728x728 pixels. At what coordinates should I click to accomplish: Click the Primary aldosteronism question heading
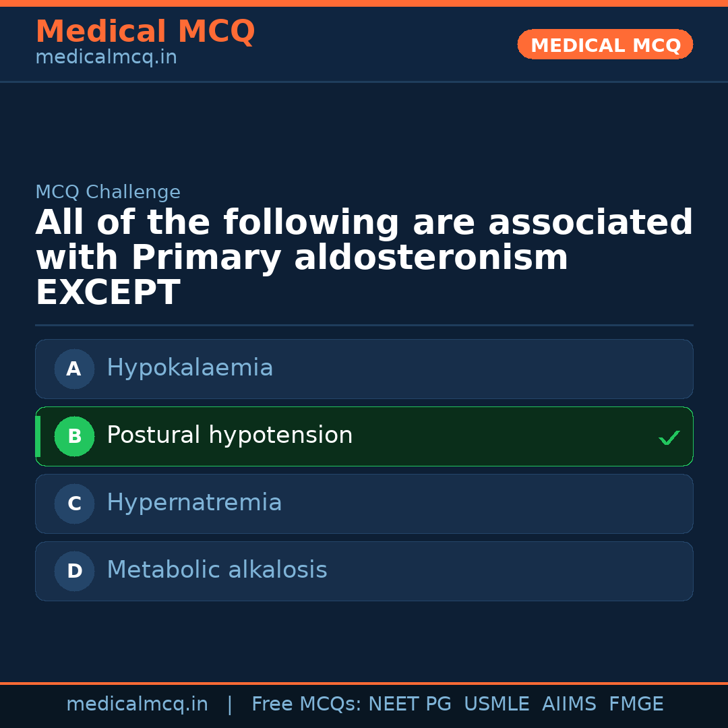click(x=364, y=257)
